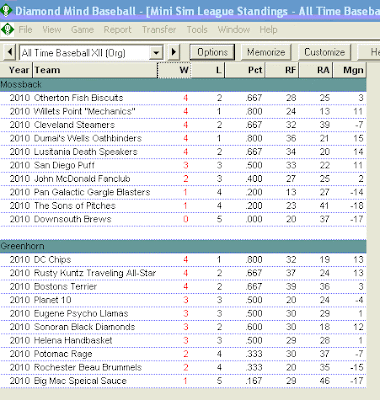380x400 pixels.
Task: Sort by the L column header
Action: click(208, 70)
